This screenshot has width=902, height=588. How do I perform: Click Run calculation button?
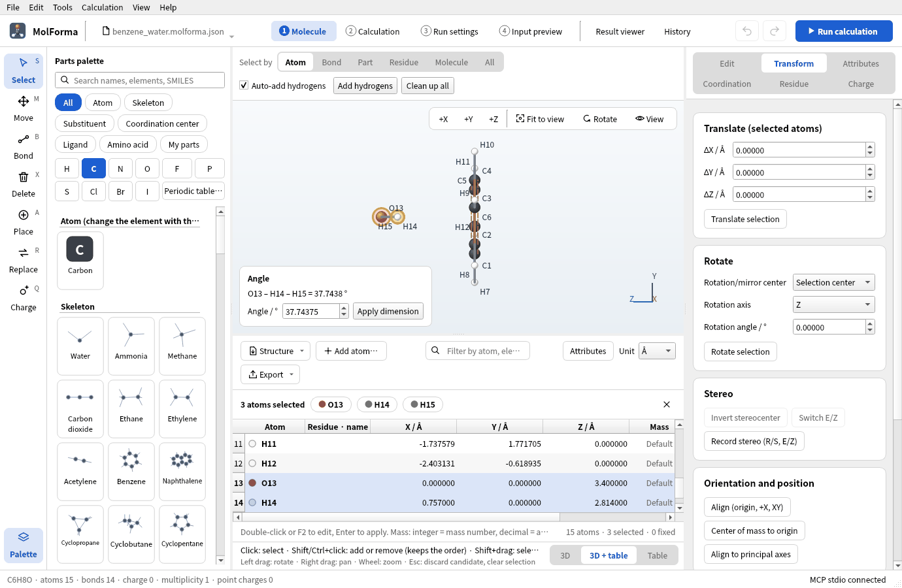pos(844,31)
